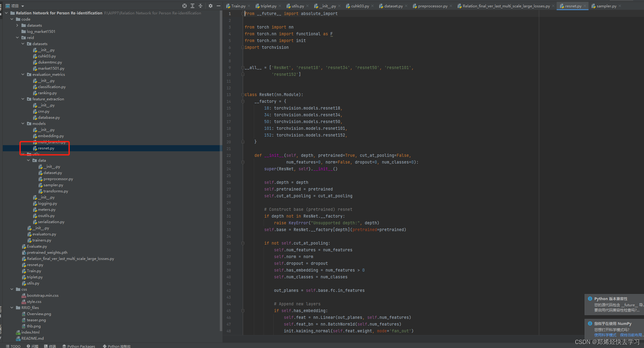Open serialization.py file
Viewport: 644px width, 348px height.
tap(51, 222)
